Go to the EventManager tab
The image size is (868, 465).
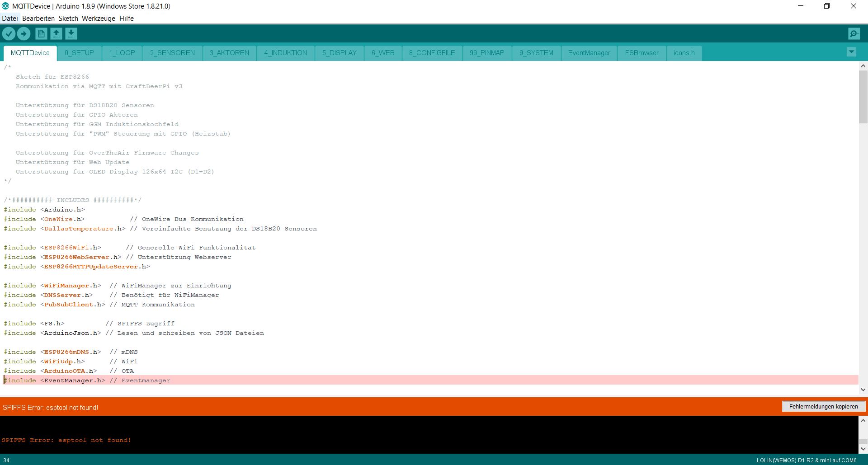[589, 53]
